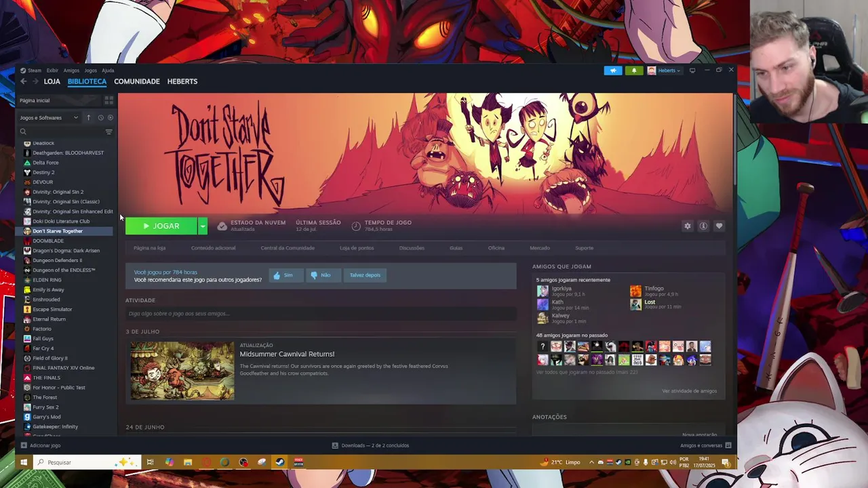Add Don't Starve Together to favorites
This screenshot has height=488, width=868.
coord(719,226)
